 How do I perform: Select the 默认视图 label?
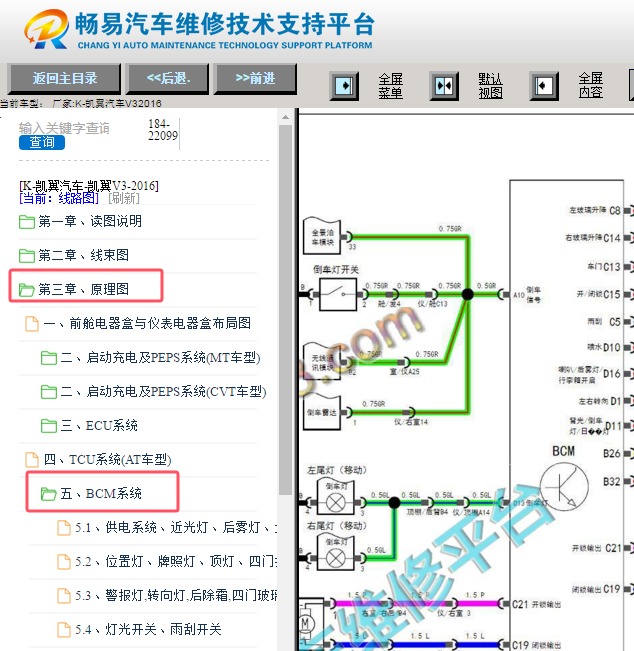pyautogui.click(x=490, y=86)
